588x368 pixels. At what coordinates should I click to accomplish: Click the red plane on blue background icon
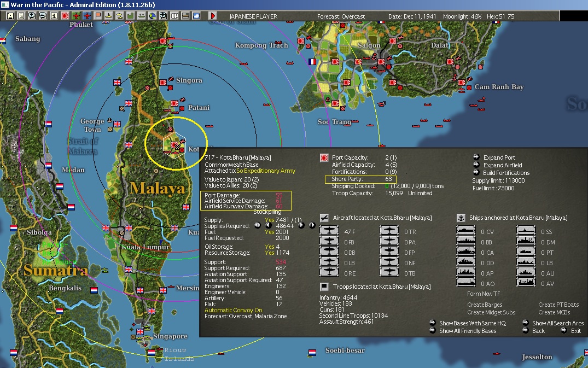pyautogui.click(x=86, y=16)
